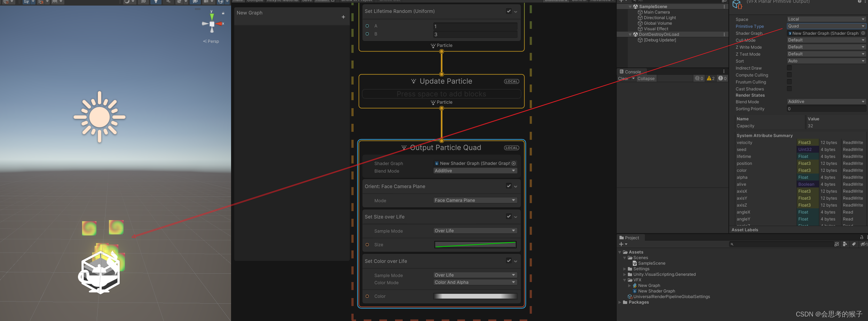This screenshot has height=321, width=868.
Task: Toggle the Cast Shadows checkbox
Action: pos(789,89)
